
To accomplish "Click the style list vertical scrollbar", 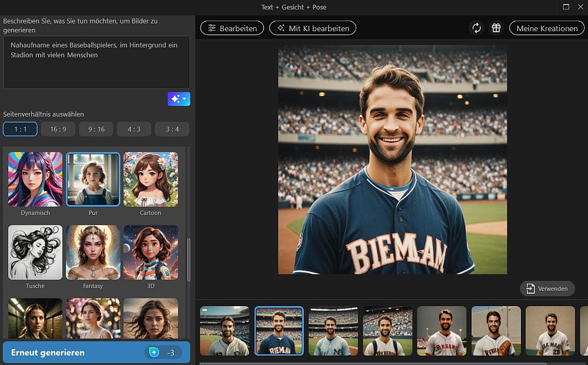I will click(188, 260).
